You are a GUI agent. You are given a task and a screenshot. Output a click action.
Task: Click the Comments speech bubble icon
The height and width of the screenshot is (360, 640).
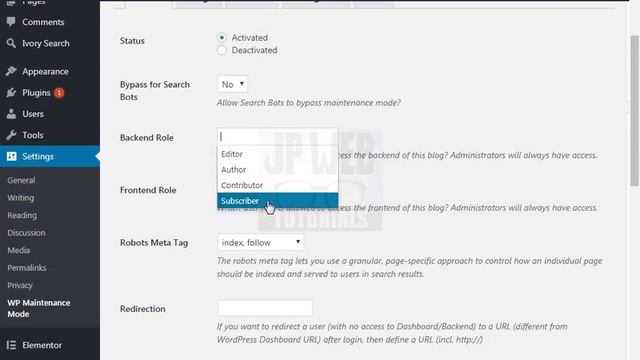pyautogui.click(x=11, y=22)
